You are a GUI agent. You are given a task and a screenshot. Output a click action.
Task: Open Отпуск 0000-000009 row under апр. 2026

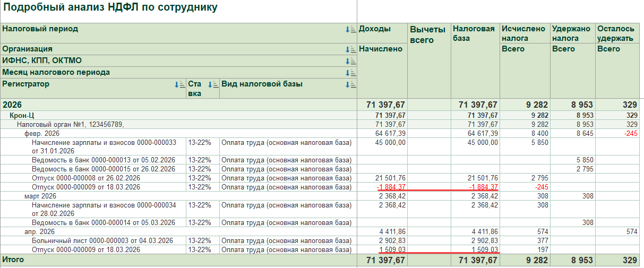pyautogui.click(x=86, y=249)
